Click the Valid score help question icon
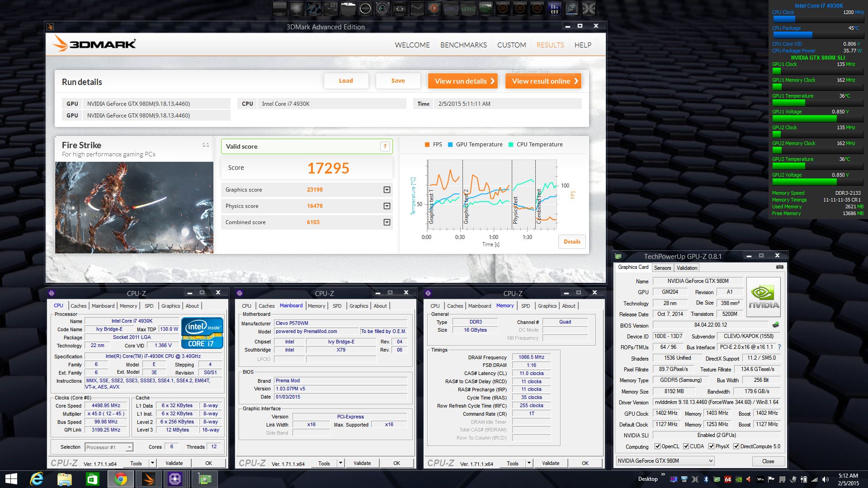The height and width of the screenshot is (488, 868). (x=385, y=146)
